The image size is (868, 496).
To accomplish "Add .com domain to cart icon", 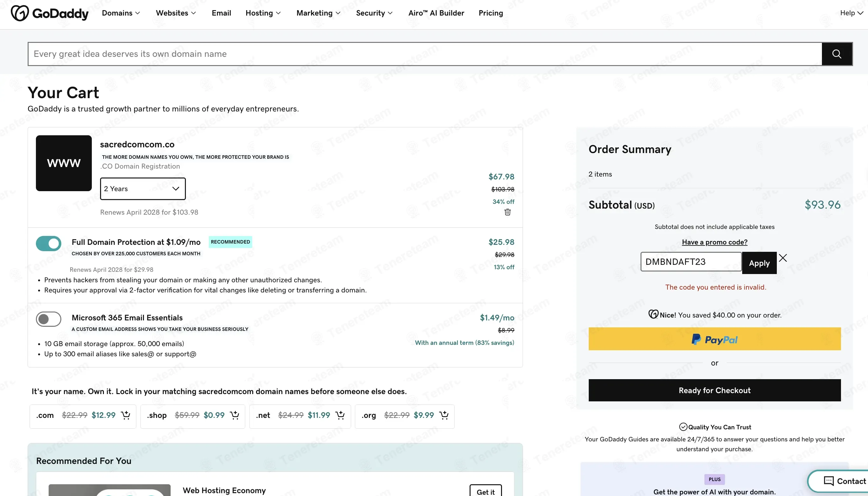I will point(125,415).
